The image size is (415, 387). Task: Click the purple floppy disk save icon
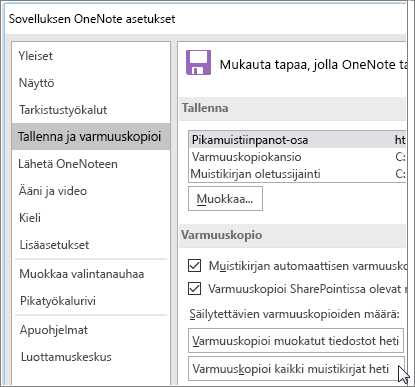point(198,63)
